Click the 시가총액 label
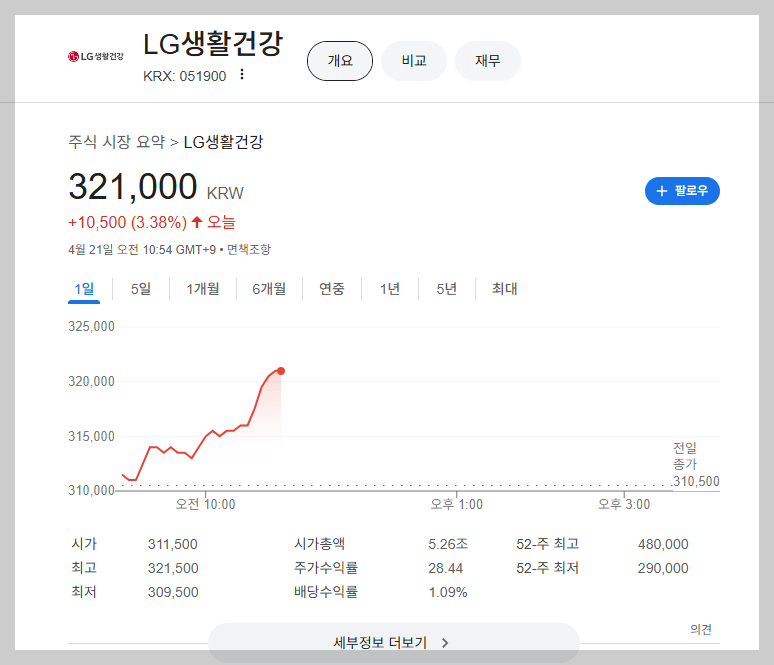774x665 pixels. (319, 544)
